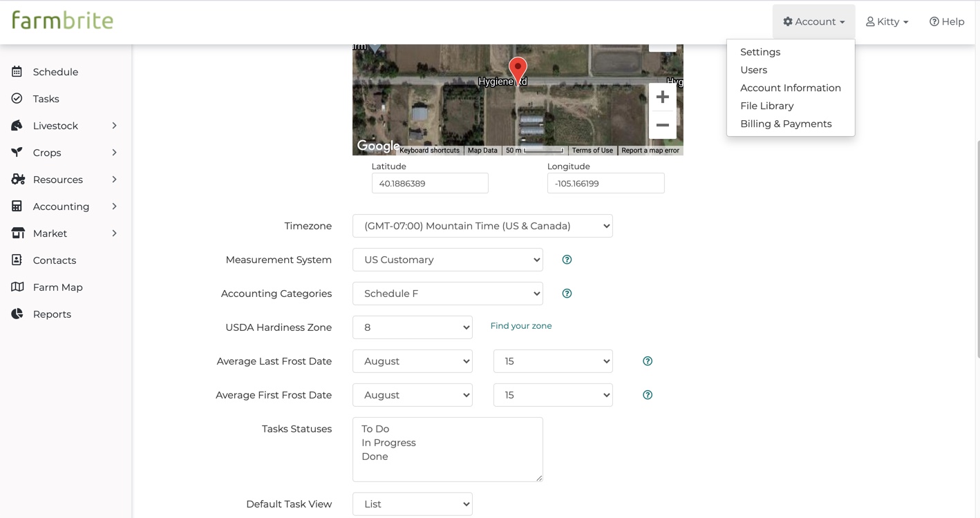
Task: Zoom out on the map
Action: pyautogui.click(x=662, y=125)
